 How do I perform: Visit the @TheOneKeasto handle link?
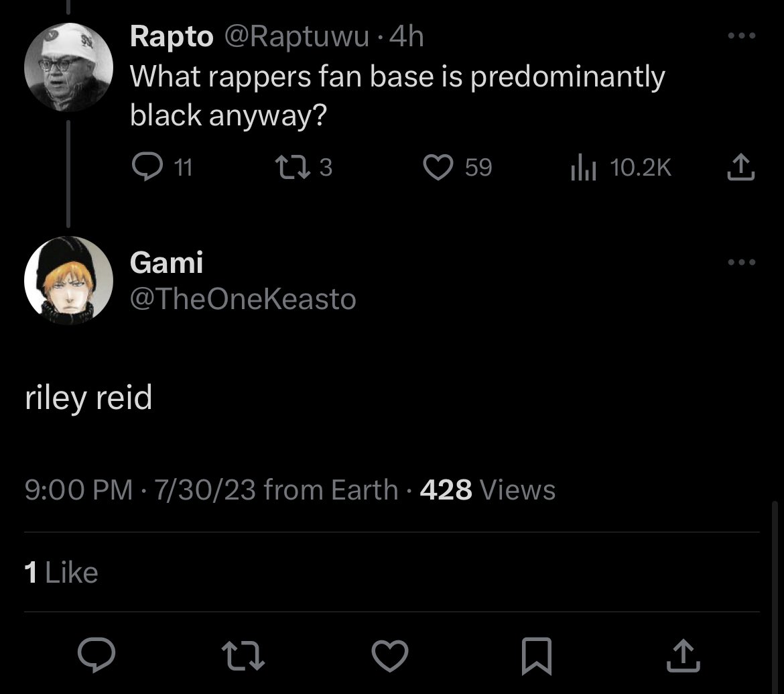(x=243, y=299)
